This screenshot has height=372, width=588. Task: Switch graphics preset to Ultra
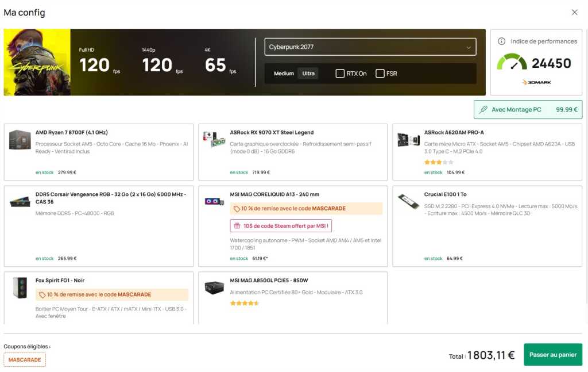pos(308,74)
